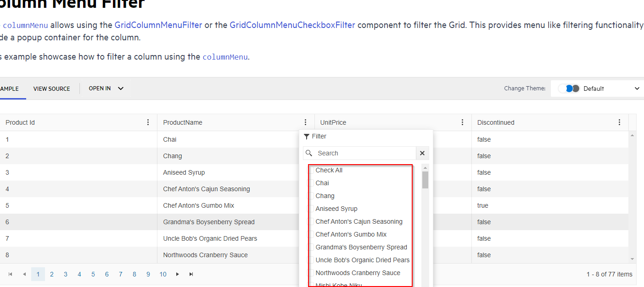Image resolution: width=644 pixels, height=287 pixels.
Task: Clear the filter search box
Action: [x=422, y=153]
